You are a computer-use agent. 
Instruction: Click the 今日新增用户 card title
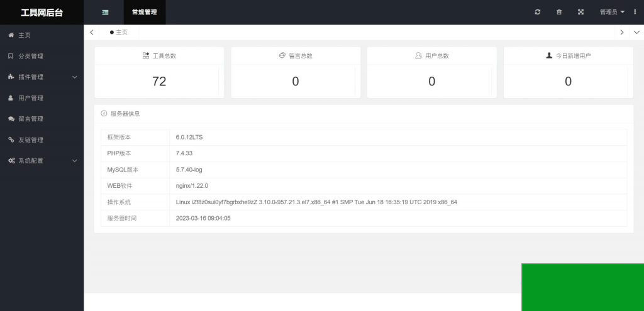click(574, 56)
